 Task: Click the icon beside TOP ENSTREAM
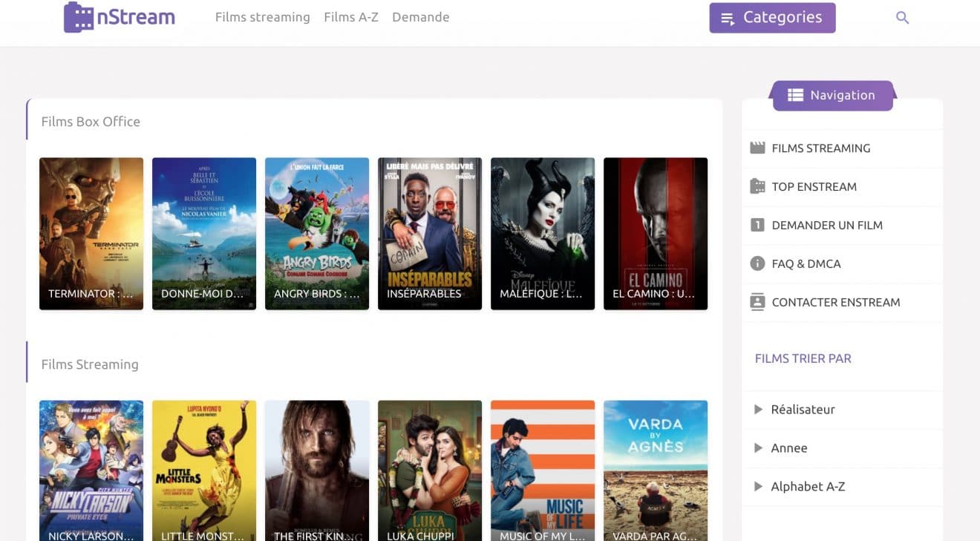pyautogui.click(x=757, y=186)
